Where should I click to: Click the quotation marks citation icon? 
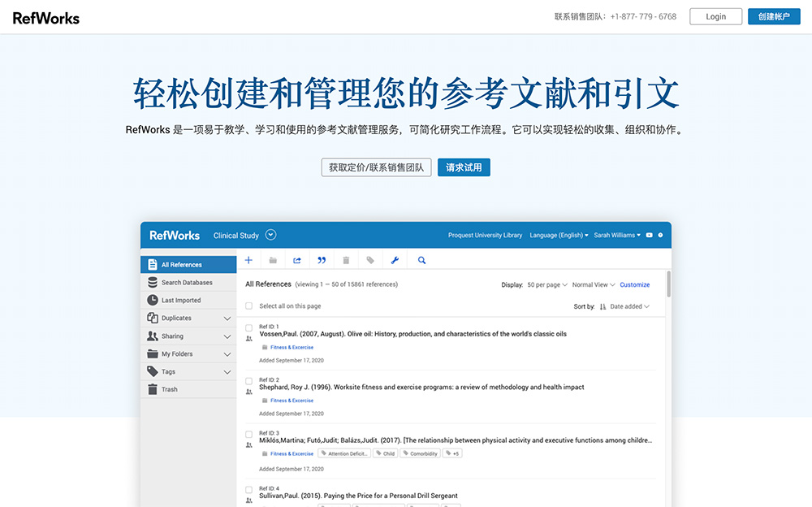pos(322,260)
